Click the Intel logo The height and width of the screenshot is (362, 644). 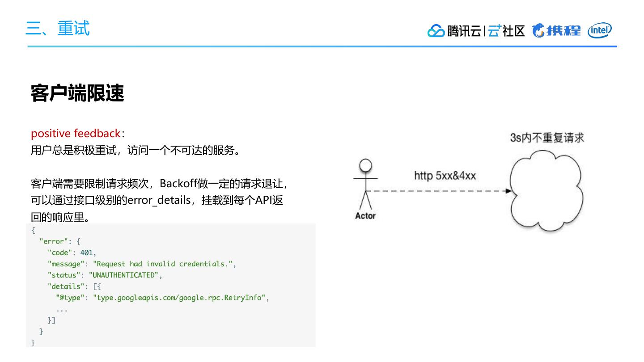(600, 30)
